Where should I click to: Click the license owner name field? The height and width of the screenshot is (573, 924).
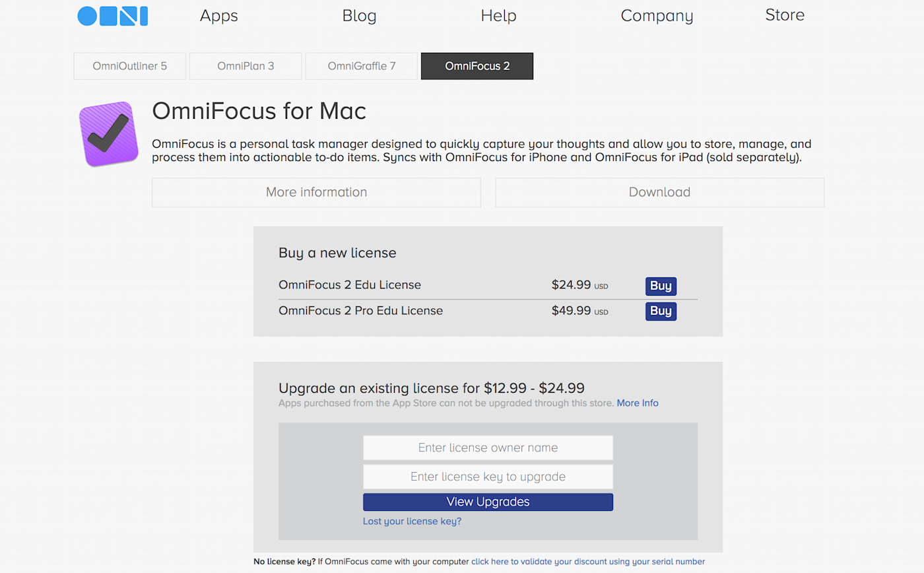488,448
